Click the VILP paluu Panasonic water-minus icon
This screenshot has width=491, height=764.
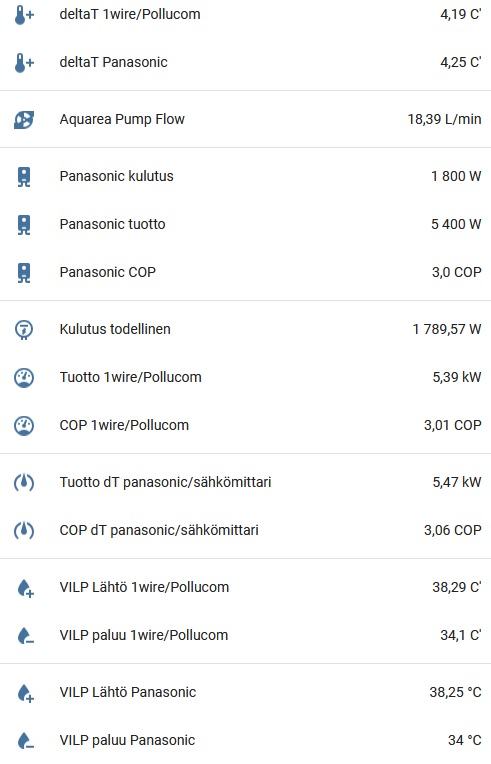[x=25, y=741]
